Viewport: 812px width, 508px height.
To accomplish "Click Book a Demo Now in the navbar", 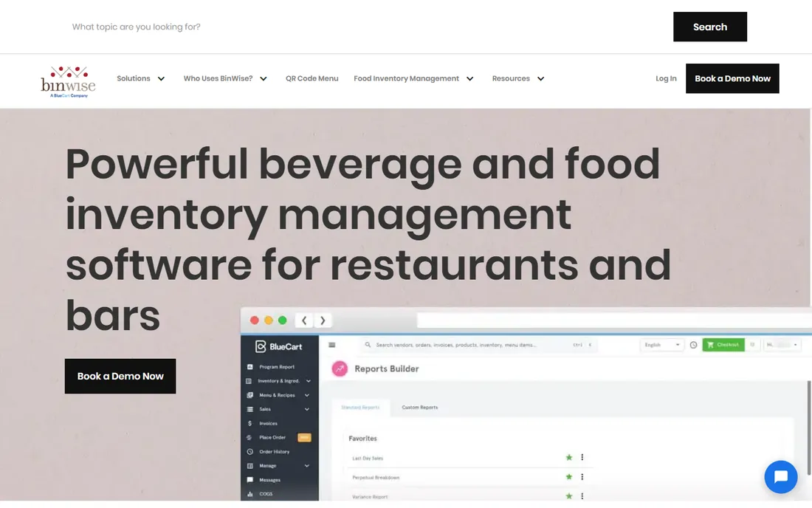I will (732, 79).
